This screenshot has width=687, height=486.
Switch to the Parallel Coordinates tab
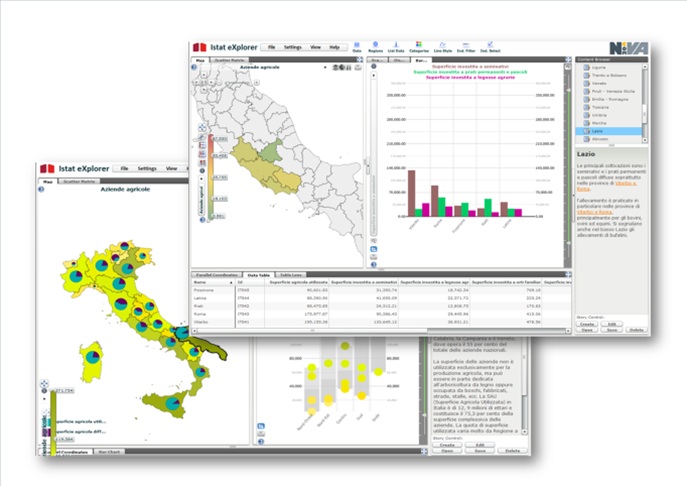coord(216,275)
